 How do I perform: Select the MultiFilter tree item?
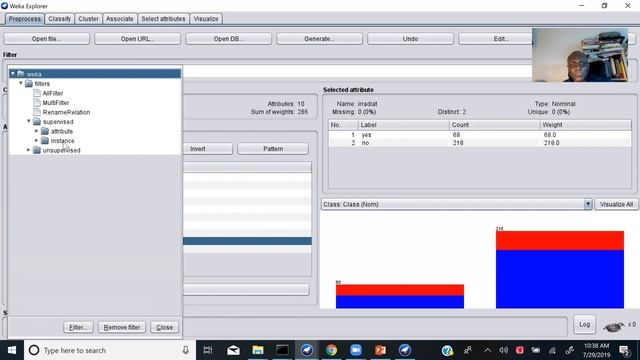[56, 102]
